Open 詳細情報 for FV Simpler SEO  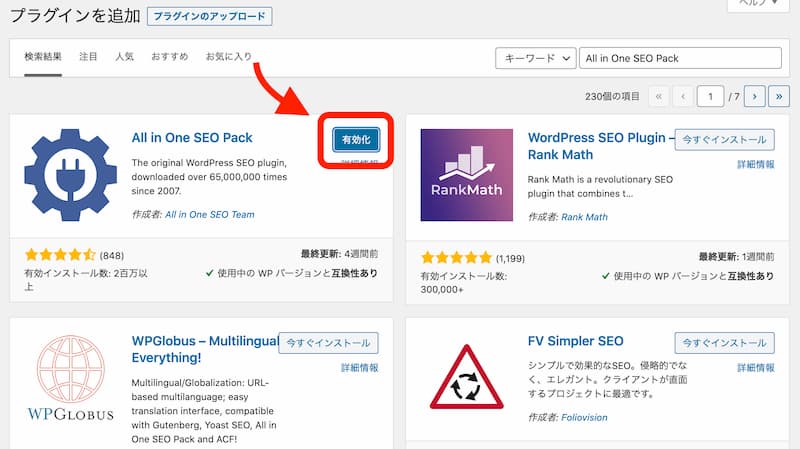[756, 367]
